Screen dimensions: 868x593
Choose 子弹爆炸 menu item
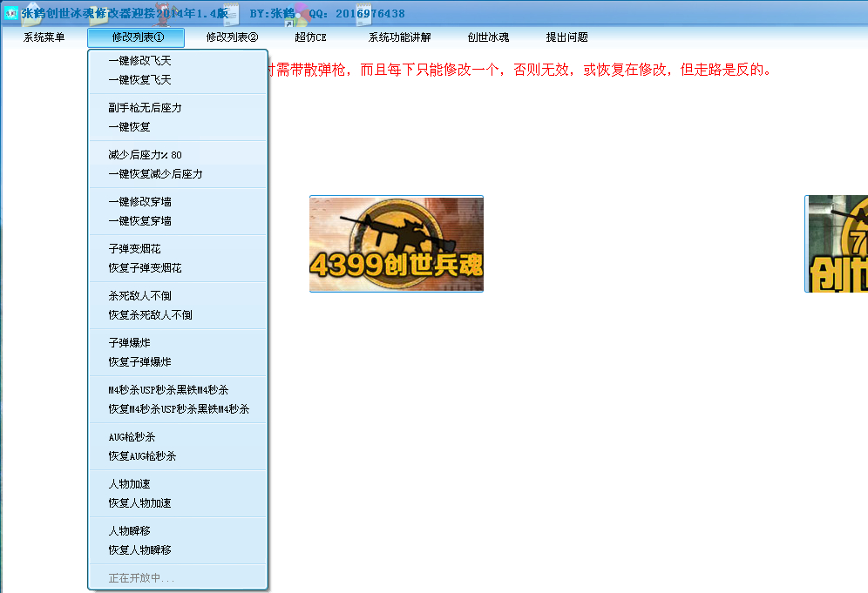click(179, 343)
